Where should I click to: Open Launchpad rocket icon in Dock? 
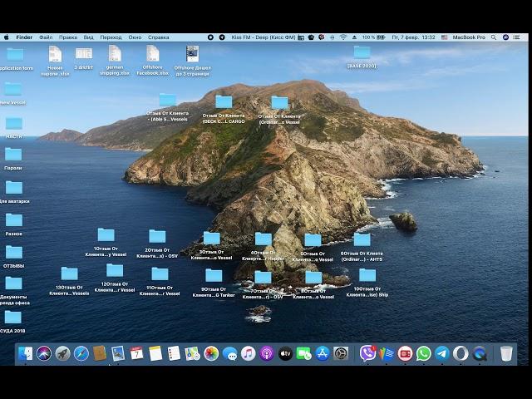pyautogui.click(x=63, y=353)
